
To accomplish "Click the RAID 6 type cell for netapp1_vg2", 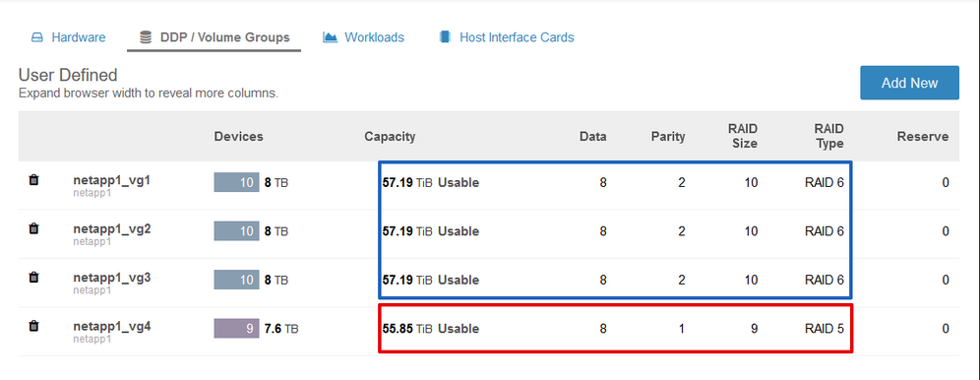I will point(824,231).
